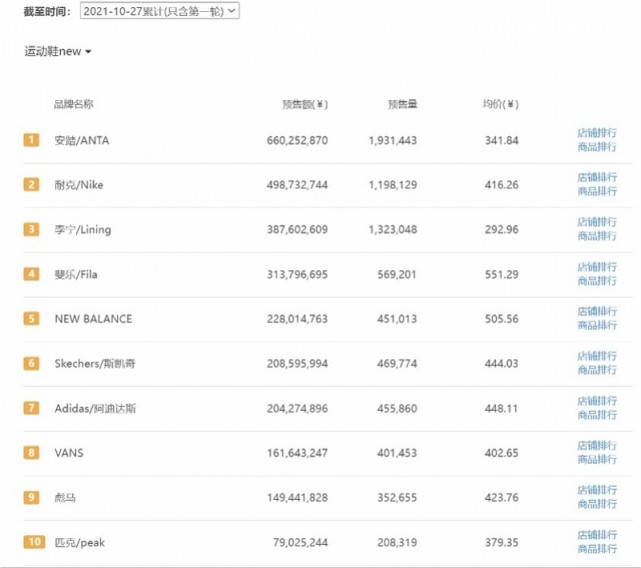Click the rank 3 badge for 李宁/Lining
The width and height of the screenshot is (641, 568).
point(31,229)
